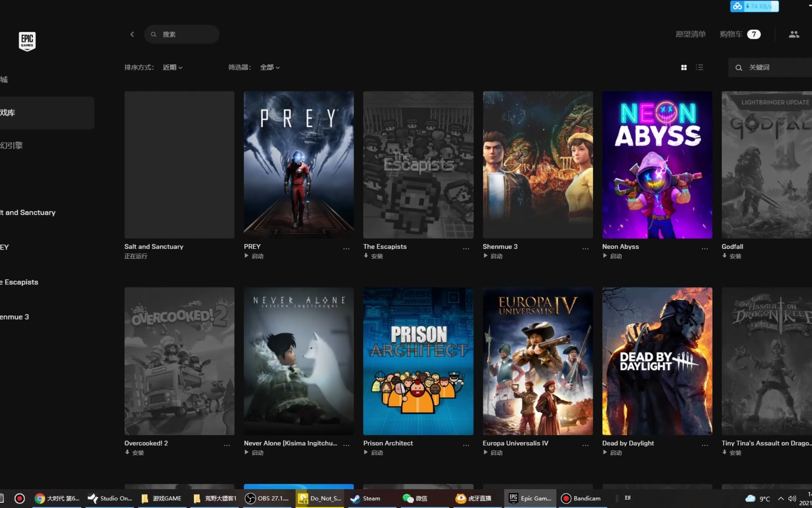The width and height of the screenshot is (812, 508).
Task: Install Tiny Tina's Assault with 安装 button
Action: [732, 453]
